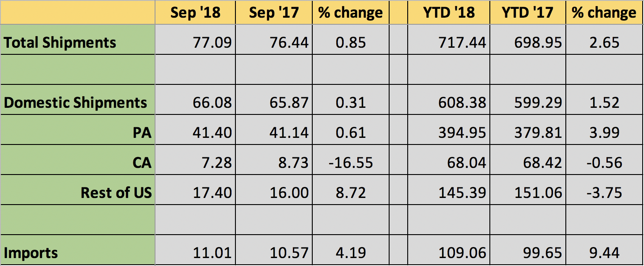The height and width of the screenshot is (266, 644).
Task: Select the Domestic Shipments row label
Action: (x=76, y=103)
